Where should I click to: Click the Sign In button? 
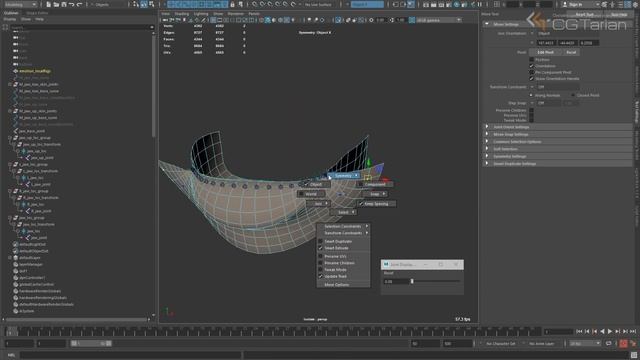580,4
